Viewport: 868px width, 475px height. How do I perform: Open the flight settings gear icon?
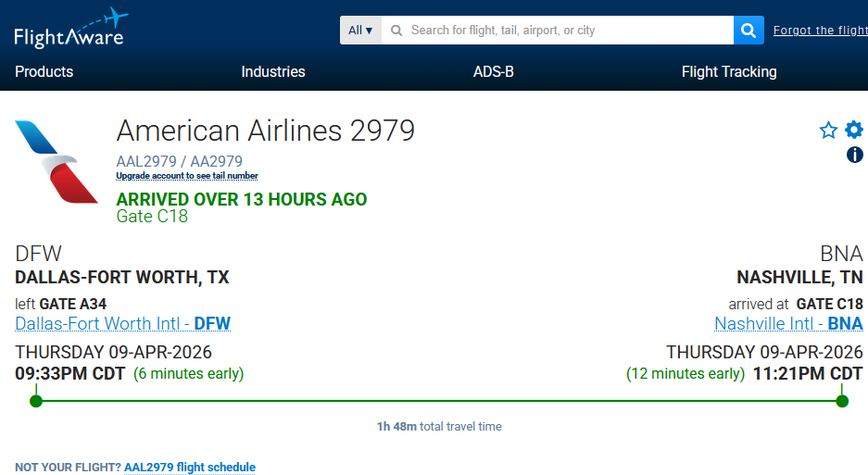(x=854, y=130)
